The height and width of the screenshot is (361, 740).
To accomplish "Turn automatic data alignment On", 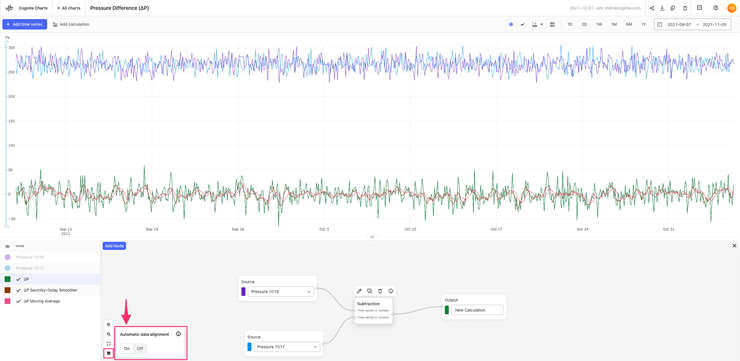I will point(126,349).
